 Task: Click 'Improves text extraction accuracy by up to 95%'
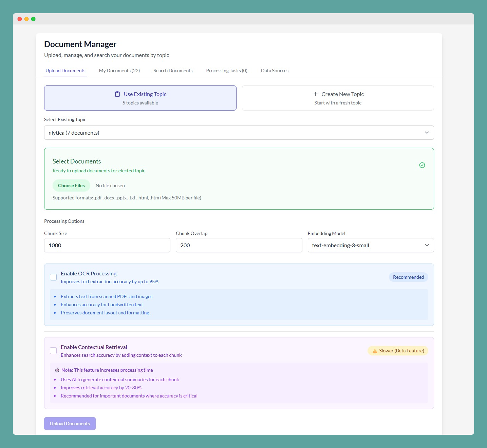click(x=110, y=281)
